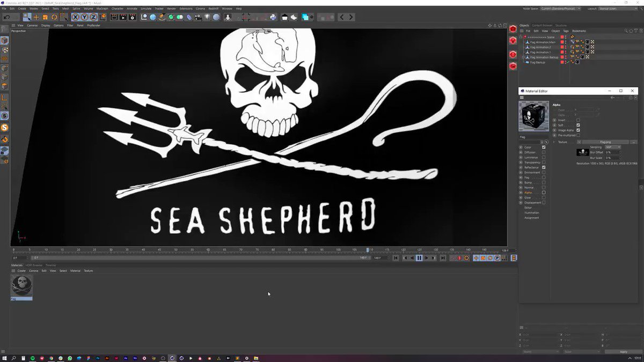644x362 pixels.
Task: Switch to Structure tab
Action: click(x=561, y=25)
